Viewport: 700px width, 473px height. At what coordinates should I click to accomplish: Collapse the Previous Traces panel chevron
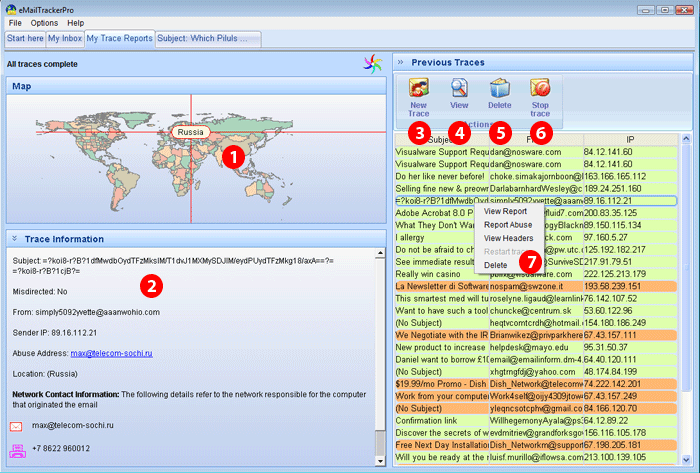click(x=400, y=62)
